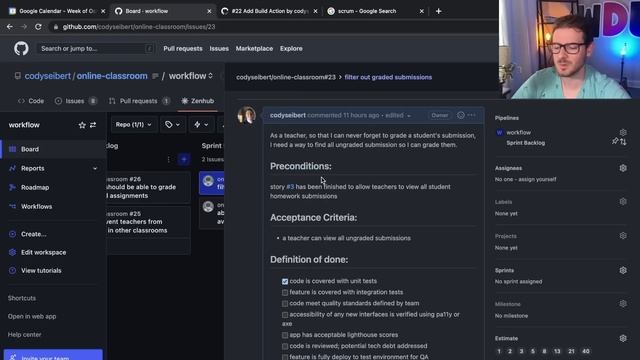Edit Labels with gear icon
This screenshot has width=640, height=360.
[x=623, y=202]
